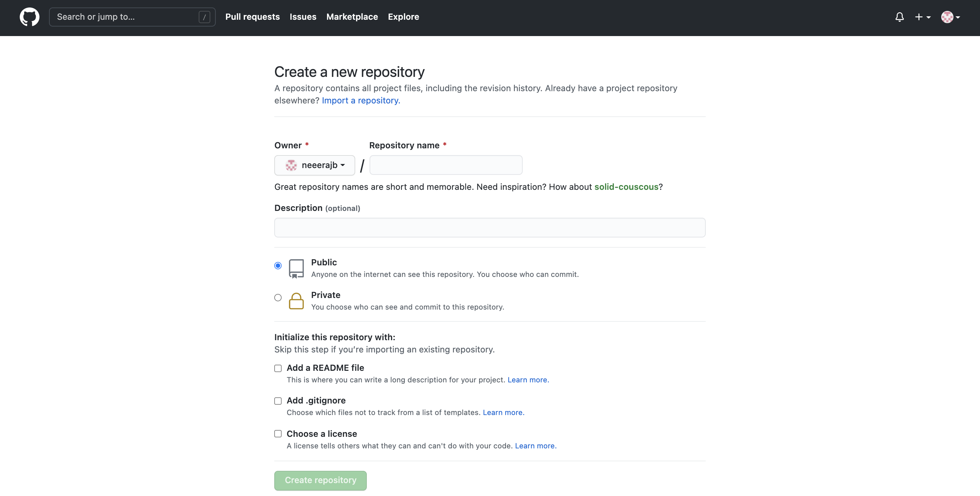Image resolution: width=980 pixels, height=496 pixels.
Task: Click the Create repository button
Action: (x=320, y=480)
